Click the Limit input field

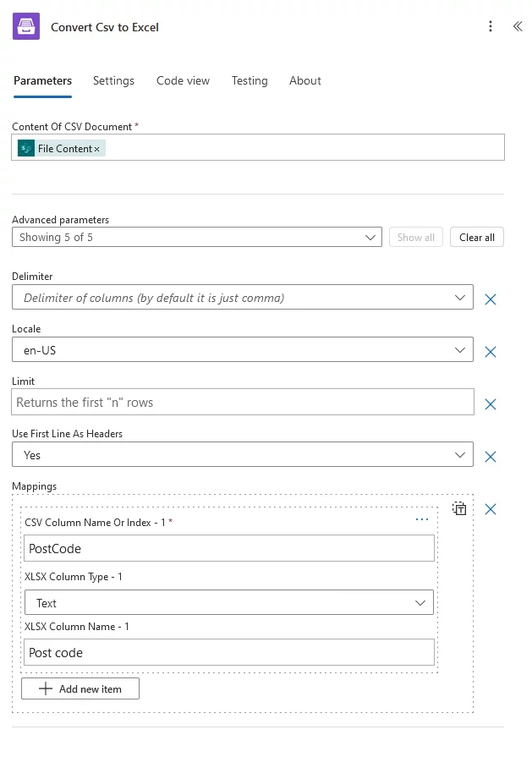(x=243, y=402)
